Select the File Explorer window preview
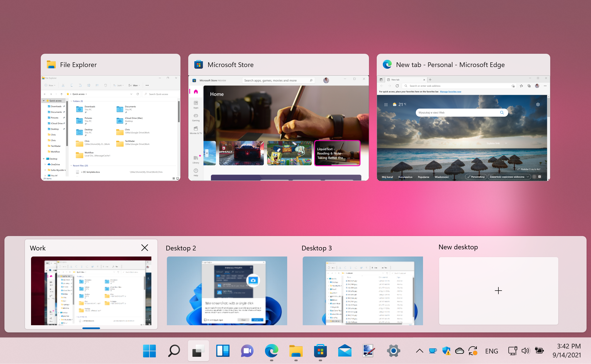591x364 pixels. coord(111,128)
